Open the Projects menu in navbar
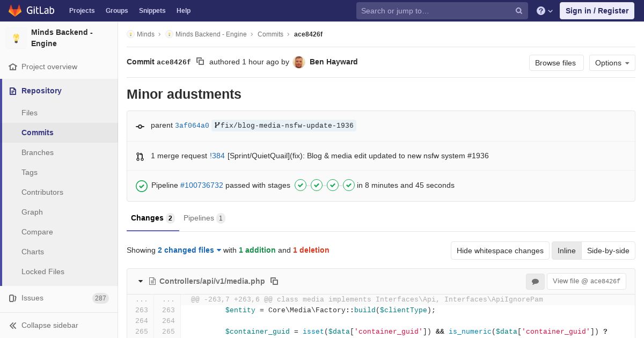The height and width of the screenshot is (338, 644). 82,11
